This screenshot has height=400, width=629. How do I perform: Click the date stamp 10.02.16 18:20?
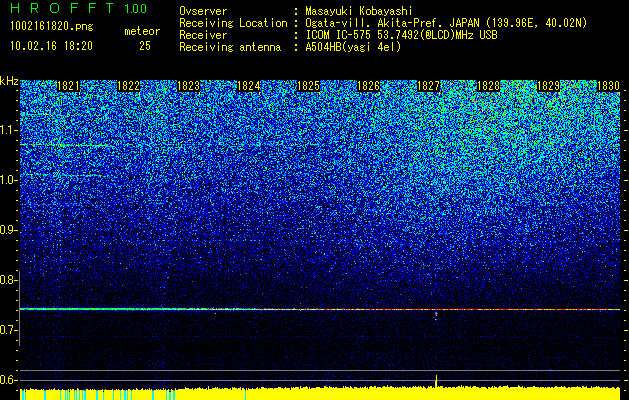[x=51, y=46]
